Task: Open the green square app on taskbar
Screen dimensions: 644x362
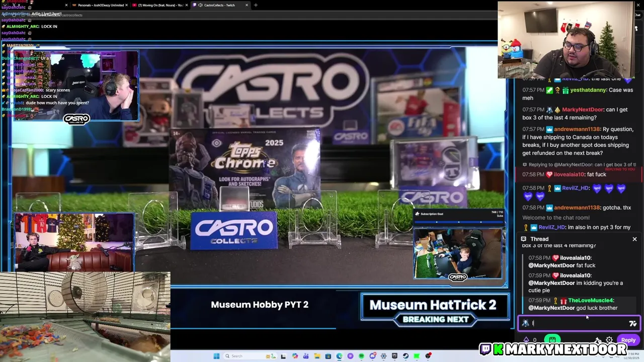Action: point(417,356)
